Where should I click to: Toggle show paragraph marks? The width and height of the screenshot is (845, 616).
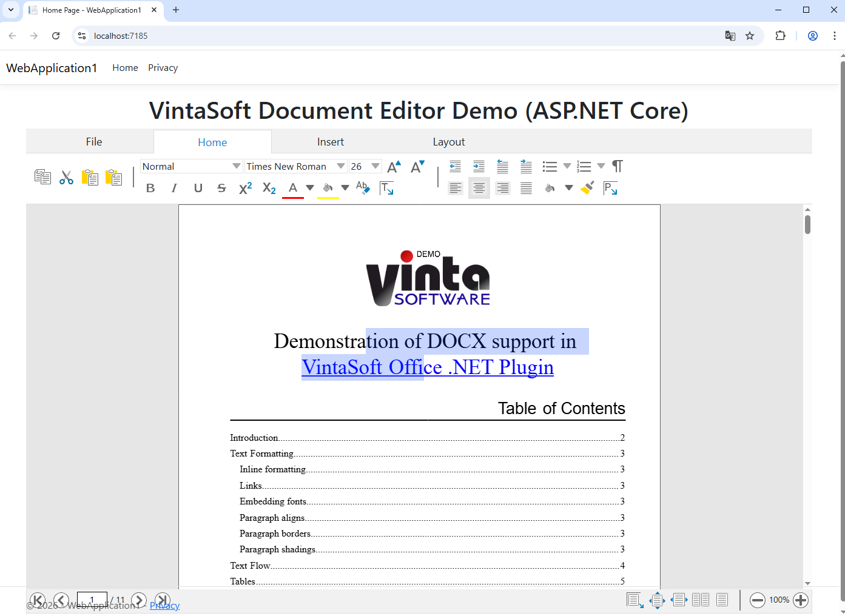pos(618,167)
